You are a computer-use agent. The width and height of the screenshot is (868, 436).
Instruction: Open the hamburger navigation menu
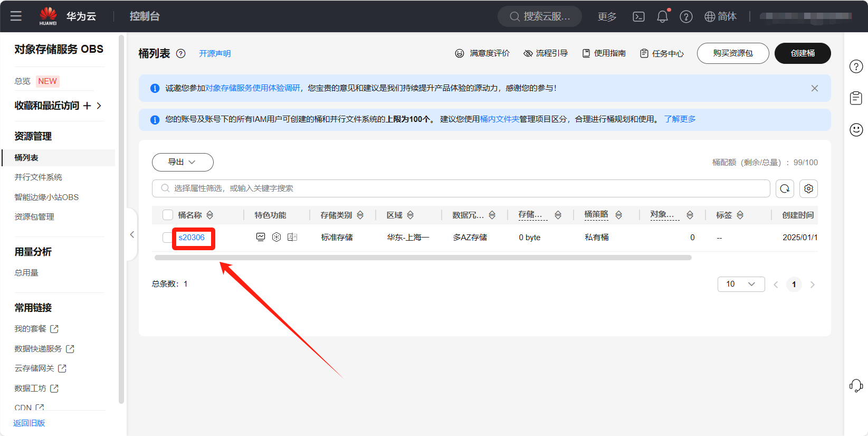tap(16, 16)
